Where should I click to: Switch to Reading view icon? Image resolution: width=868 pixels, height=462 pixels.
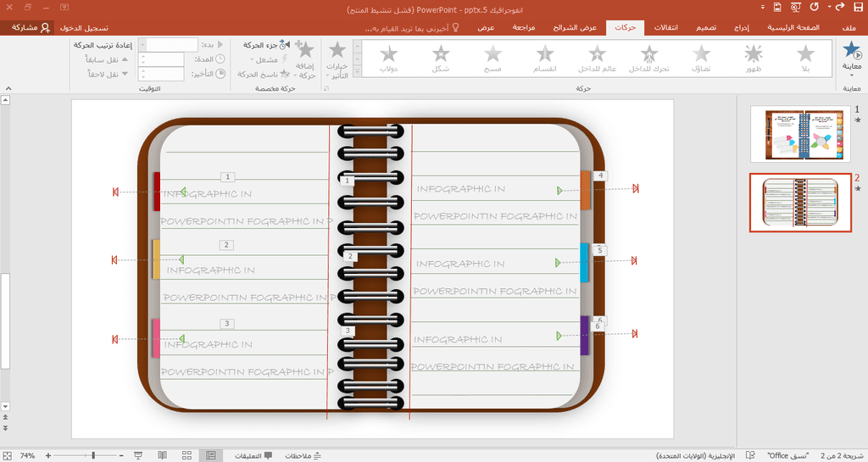[162, 455]
